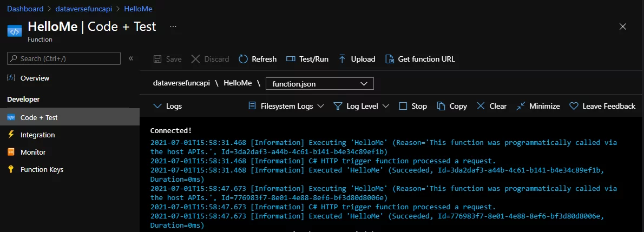Click the Connected! log line
This screenshot has height=232, width=644.
click(171, 130)
